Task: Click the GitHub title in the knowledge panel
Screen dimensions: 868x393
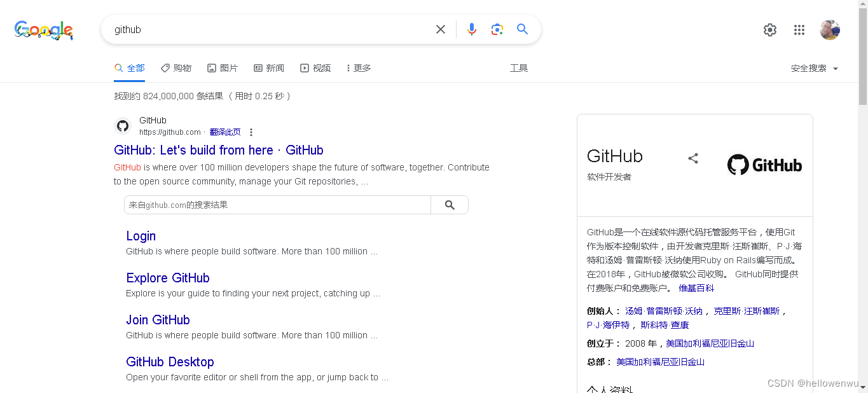Action: coord(615,156)
